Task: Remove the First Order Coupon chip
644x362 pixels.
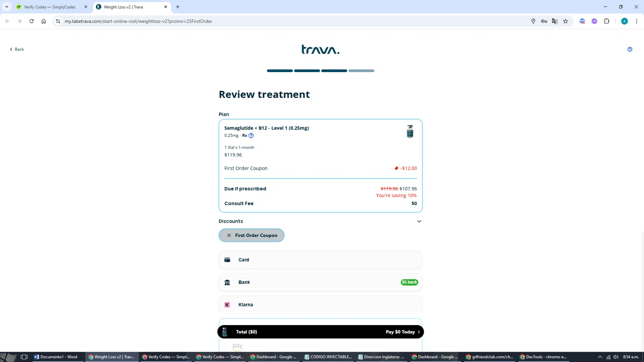Action: click(x=229, y=235)
